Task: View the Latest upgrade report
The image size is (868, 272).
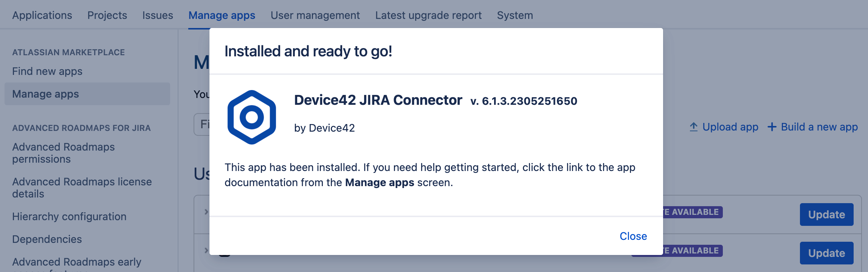Action: [x=428, y=15]
